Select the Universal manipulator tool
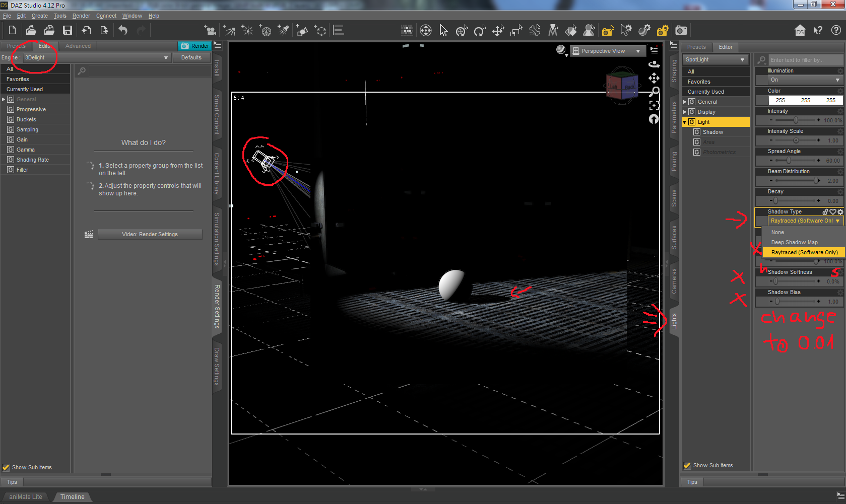The height and width of the screenshot is (504, 846). (x=462, y=31)
